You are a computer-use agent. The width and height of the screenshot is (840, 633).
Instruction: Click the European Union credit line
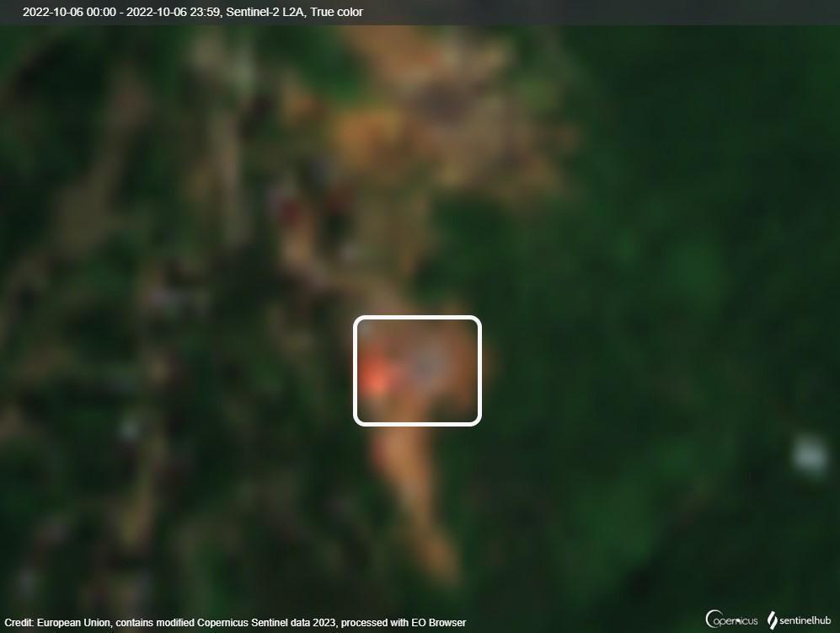click(235, 623)
